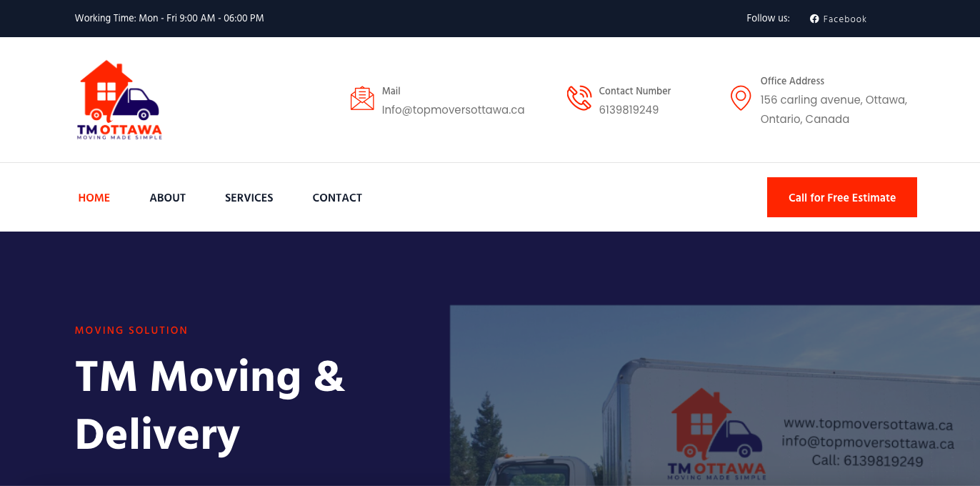Click the MOVING SOLUTION subtitle text
The image size is (980, 486).
pyautogui.click(x=131, y=330)
